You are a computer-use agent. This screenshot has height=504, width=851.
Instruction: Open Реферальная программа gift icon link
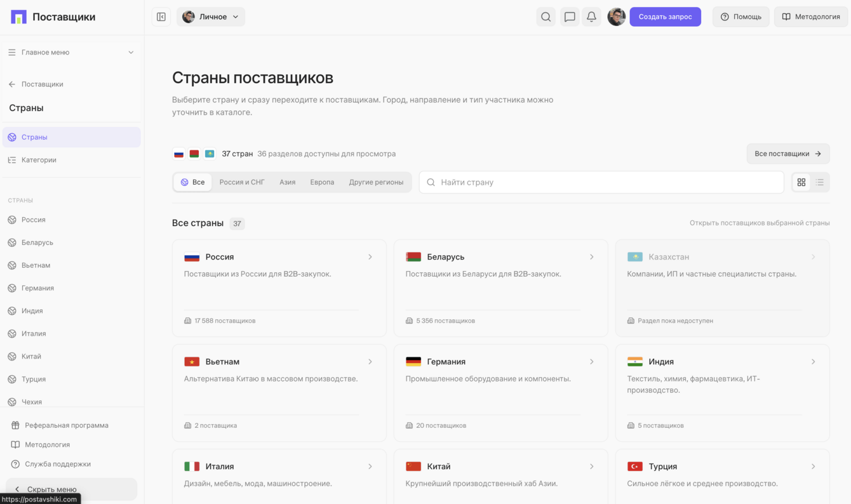pos(15,425)
